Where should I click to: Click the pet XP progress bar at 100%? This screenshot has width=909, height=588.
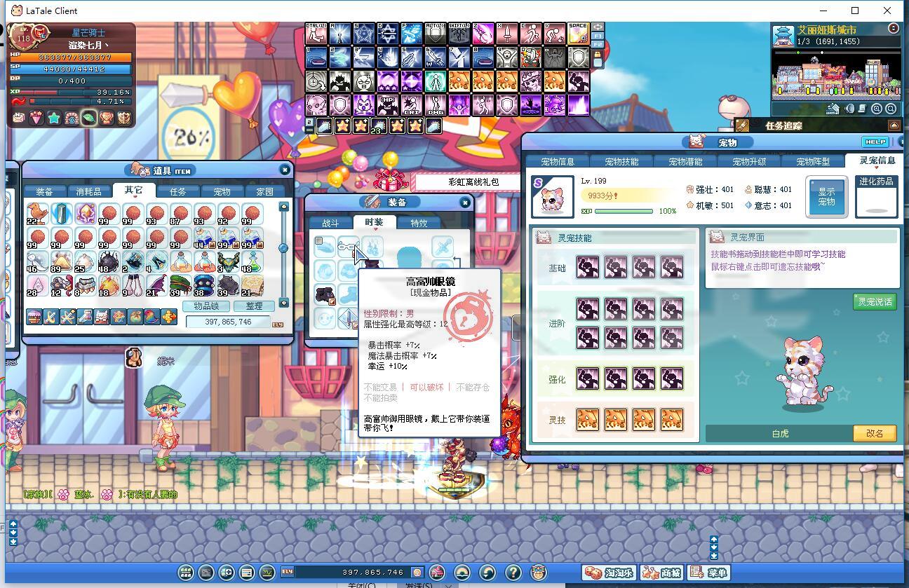[623, 211]
